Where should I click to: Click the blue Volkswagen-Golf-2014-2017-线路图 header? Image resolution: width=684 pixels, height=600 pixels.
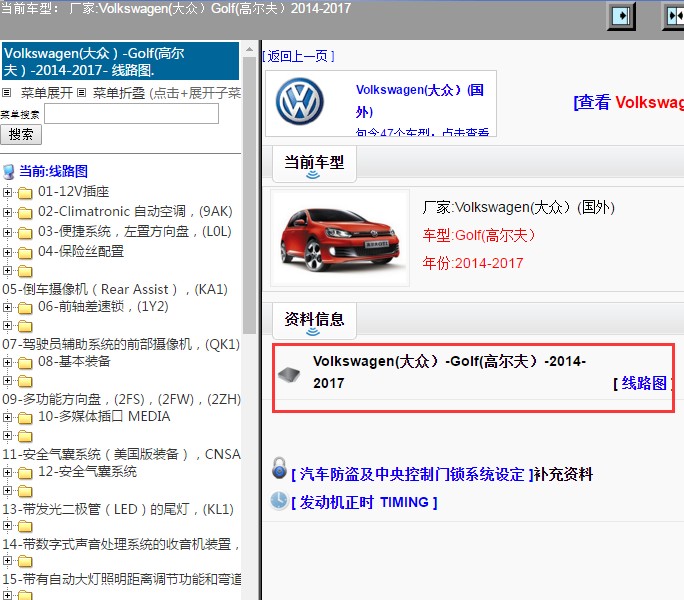[120, 61]
